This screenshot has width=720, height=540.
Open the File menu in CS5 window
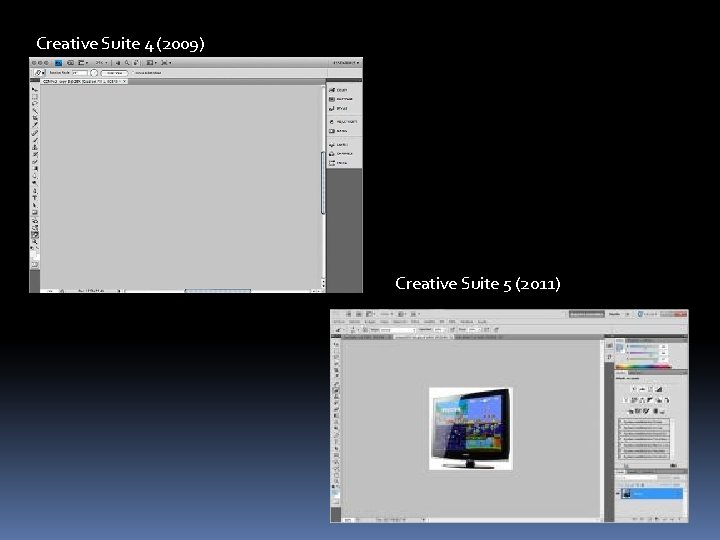click(x=338, y=321)
